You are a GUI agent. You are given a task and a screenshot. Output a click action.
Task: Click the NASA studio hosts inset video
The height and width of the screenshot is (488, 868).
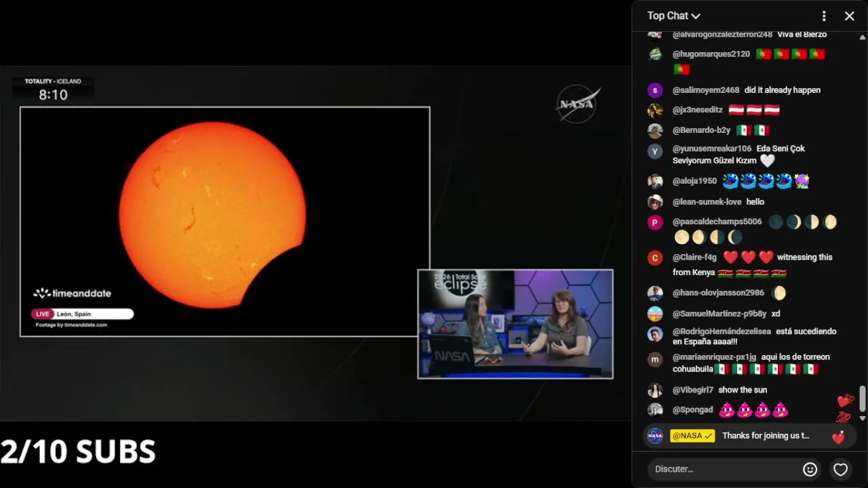click(x=515, y=324)
